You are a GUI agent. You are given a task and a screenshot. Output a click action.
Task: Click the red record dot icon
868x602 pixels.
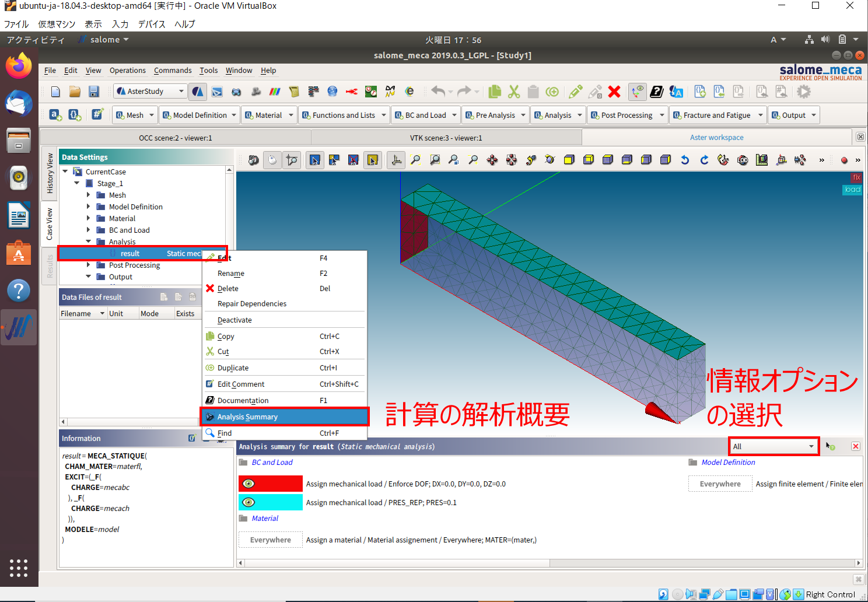click(x=844, y=160)
